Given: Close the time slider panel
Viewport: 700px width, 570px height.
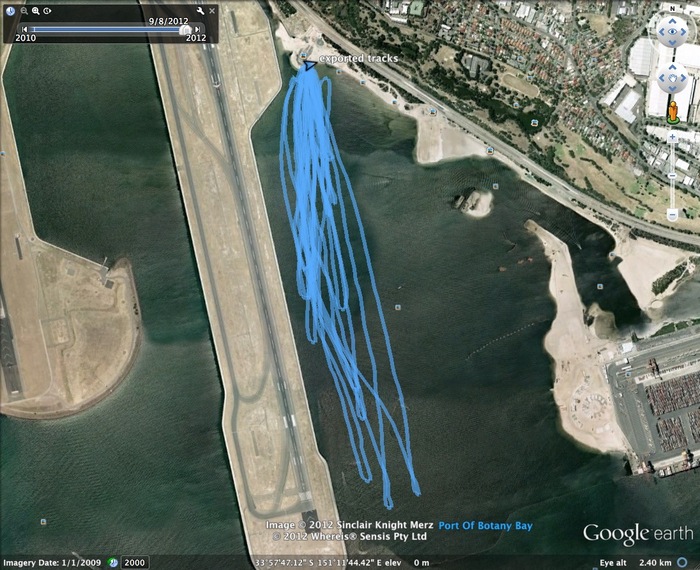Looking at the screenshot, I should point(212,11).
